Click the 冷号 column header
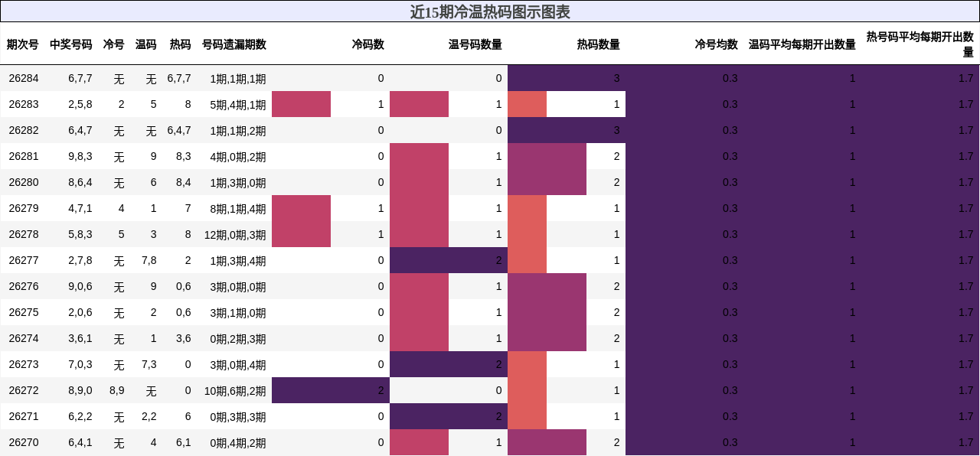The height and width of the screenshot is (456, 980). click(114, 44)
